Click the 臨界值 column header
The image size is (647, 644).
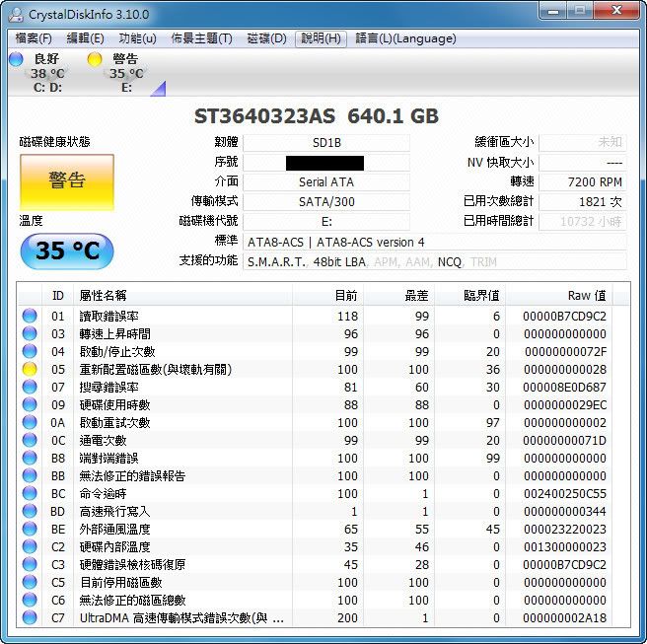(x=470, y=296)
